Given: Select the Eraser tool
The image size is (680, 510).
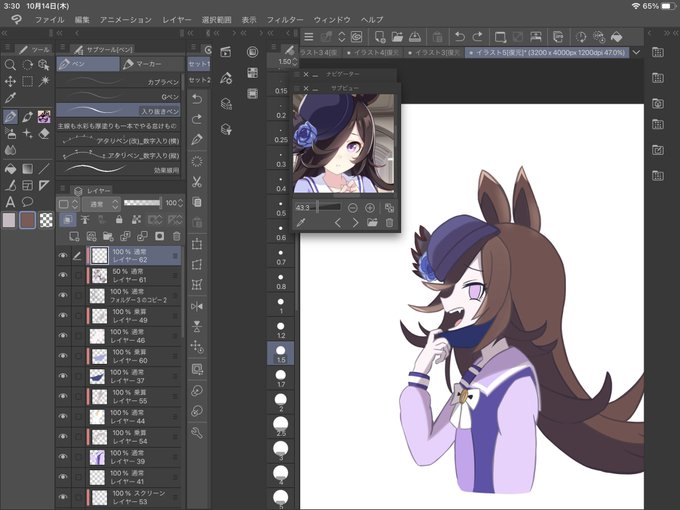Looking at the screenshot, I should [x=44, y=134].
